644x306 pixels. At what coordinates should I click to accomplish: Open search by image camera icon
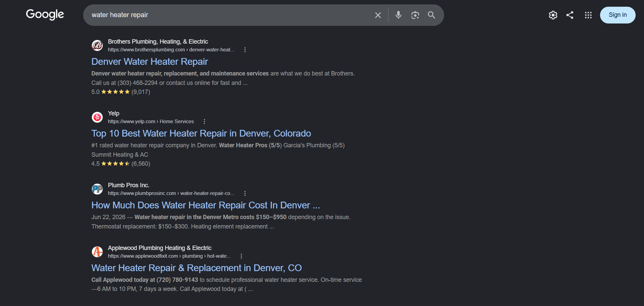tap(415, 15)
